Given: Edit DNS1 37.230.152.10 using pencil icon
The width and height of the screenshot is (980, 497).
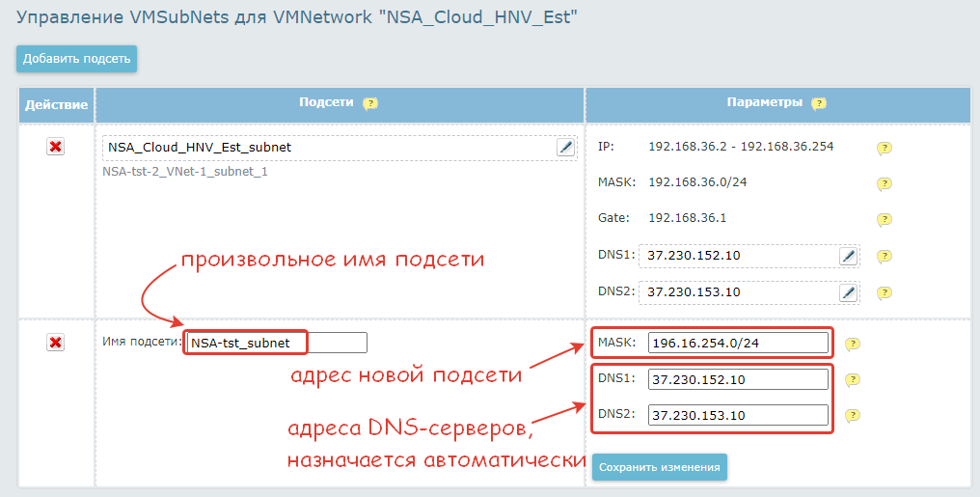Looking at the screenshot, I should [x=848, y=256].
